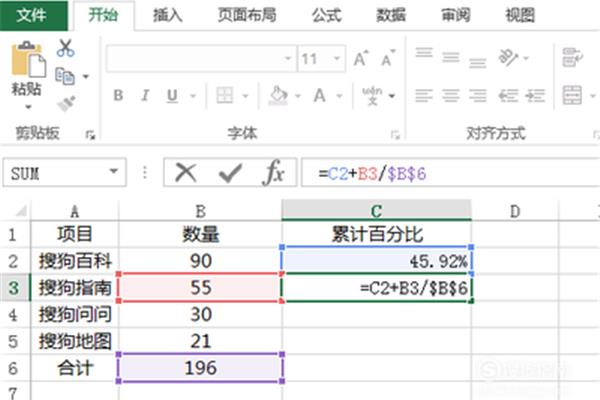The width and height of the screenshot is (600, 400).
Task: Open the font size dropdown
Action: coord(337,59)
